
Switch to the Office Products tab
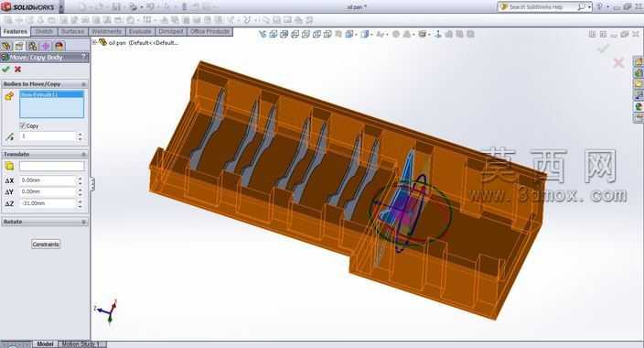tap(209, 32)
